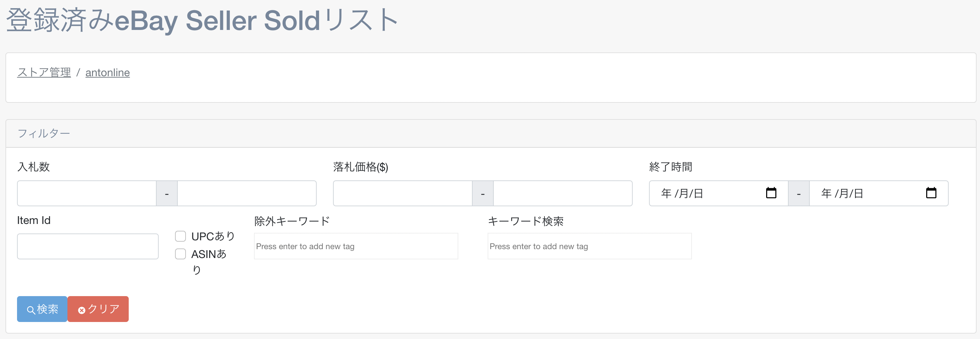This screenshot has width=980, height=339.
Task: Click into the Item Id text box
Action: (x=88, y=246)
